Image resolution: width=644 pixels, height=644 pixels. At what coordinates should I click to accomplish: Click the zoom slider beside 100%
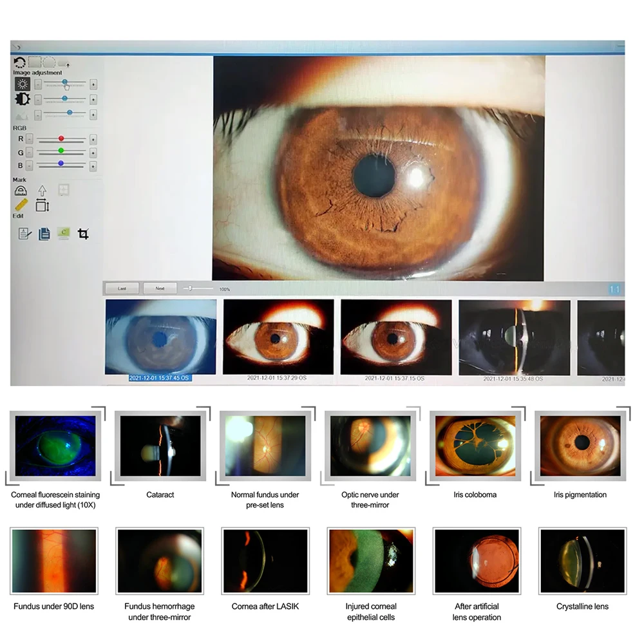pyautogui.click(x=198, y=289)
